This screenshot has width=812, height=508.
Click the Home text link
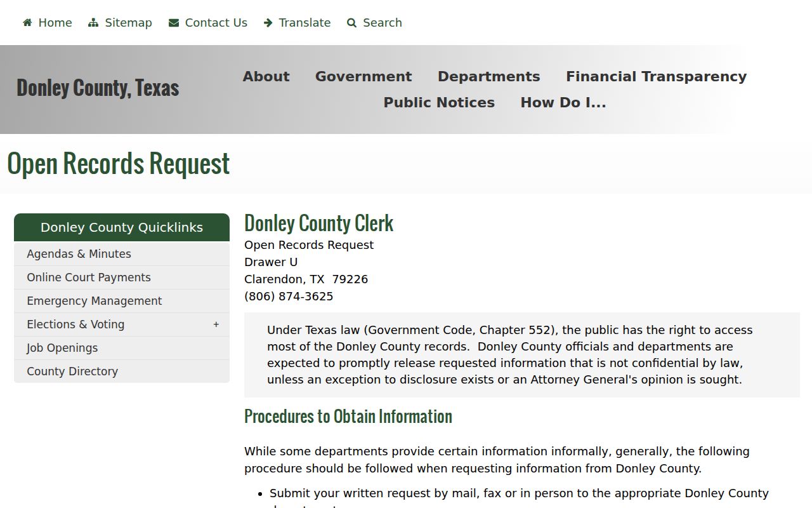coord(55,23)
